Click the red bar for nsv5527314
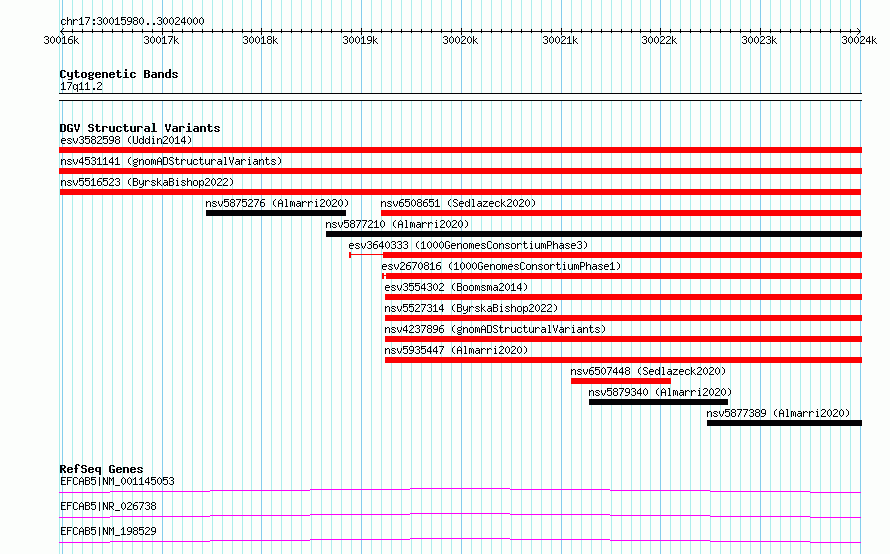The width and height of the screenshot is (890, 554). tap(623, 318)
